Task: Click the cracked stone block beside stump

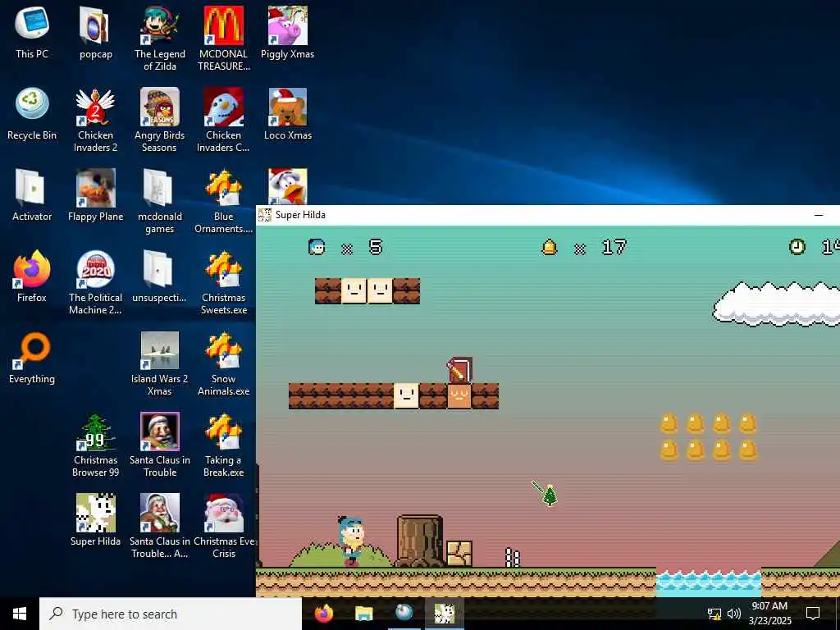Action: 459,554
